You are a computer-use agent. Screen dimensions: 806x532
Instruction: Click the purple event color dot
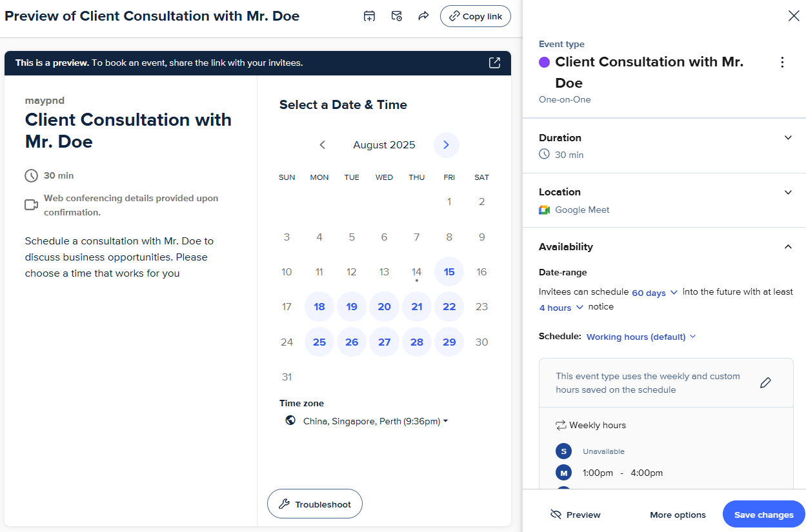tap(544, 63)
